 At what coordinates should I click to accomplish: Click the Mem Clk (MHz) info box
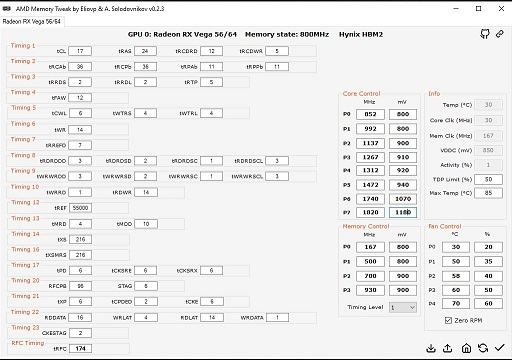[488, 136]
